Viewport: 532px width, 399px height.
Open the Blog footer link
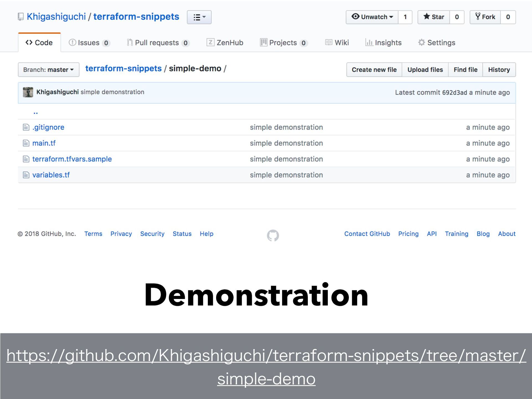pyautogui.click(x=483, y=234)
